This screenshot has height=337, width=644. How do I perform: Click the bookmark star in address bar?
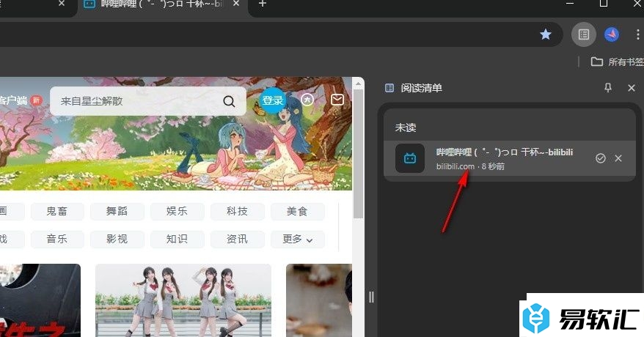pyautogui.click(x=545, y=34)
